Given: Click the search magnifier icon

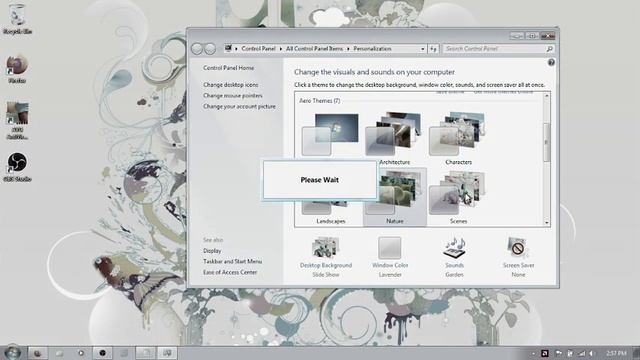Looking at the screenshot, I should click(549, 49).
